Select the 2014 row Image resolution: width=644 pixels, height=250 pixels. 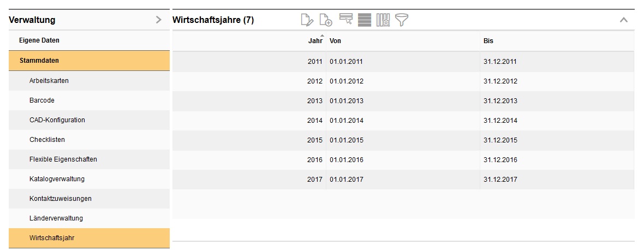(403, 121)
